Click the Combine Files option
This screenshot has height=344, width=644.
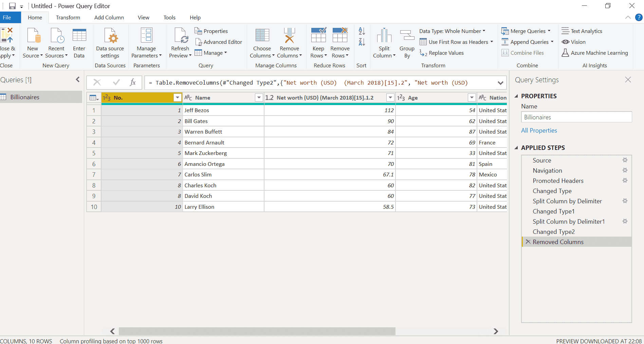point(522,53)
